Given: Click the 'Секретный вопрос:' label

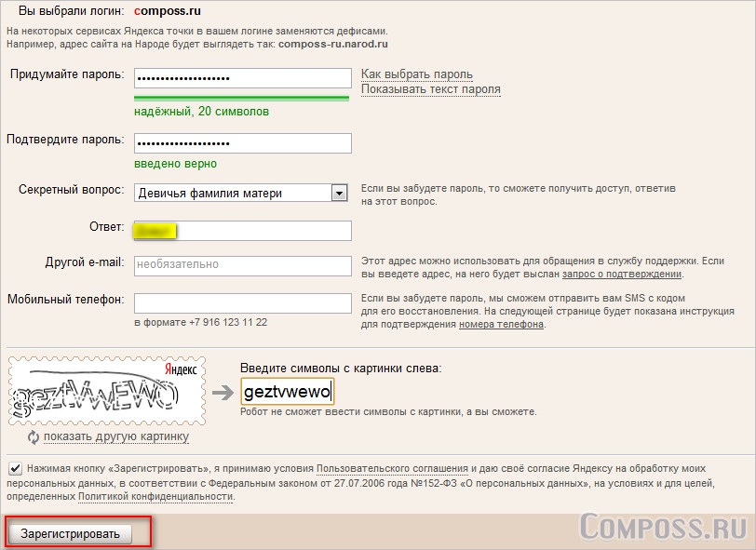Looking at the screenshot, I should (x=72, y=190).
